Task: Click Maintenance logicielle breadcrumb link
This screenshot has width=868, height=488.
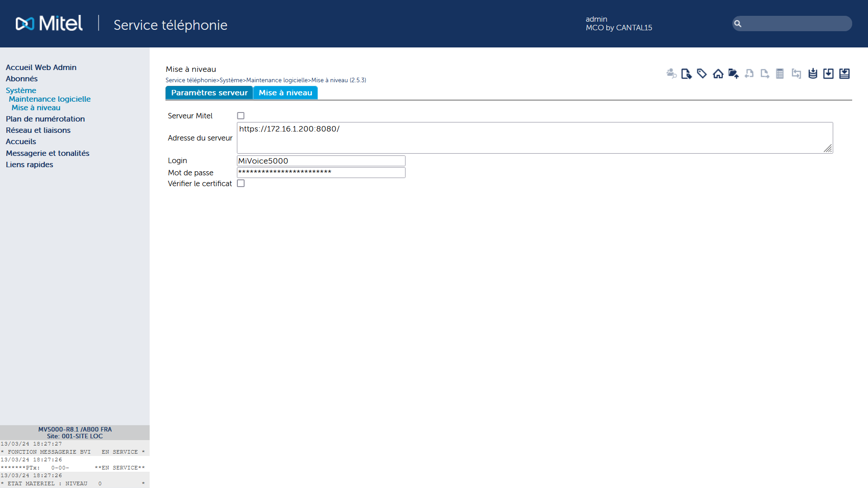Action: [x=277, y=80]
